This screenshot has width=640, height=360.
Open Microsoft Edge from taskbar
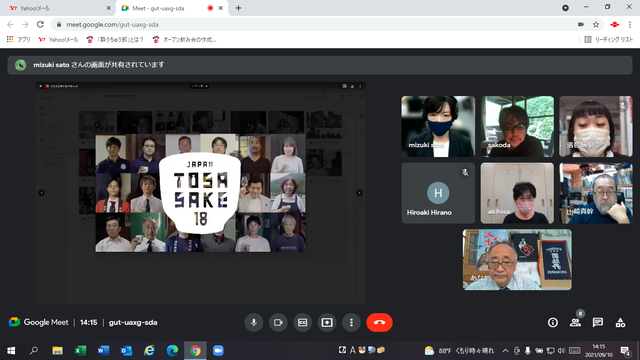point(172,351)
